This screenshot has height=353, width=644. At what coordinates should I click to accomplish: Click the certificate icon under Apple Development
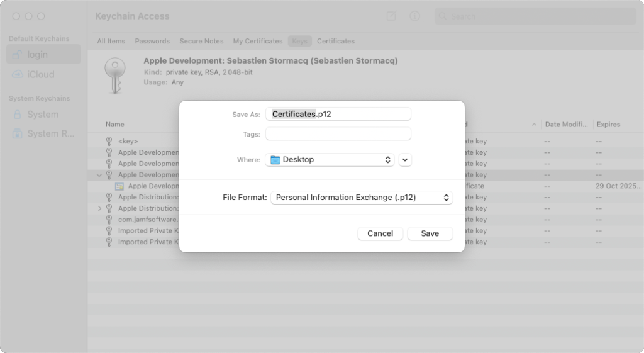(119, 186)
